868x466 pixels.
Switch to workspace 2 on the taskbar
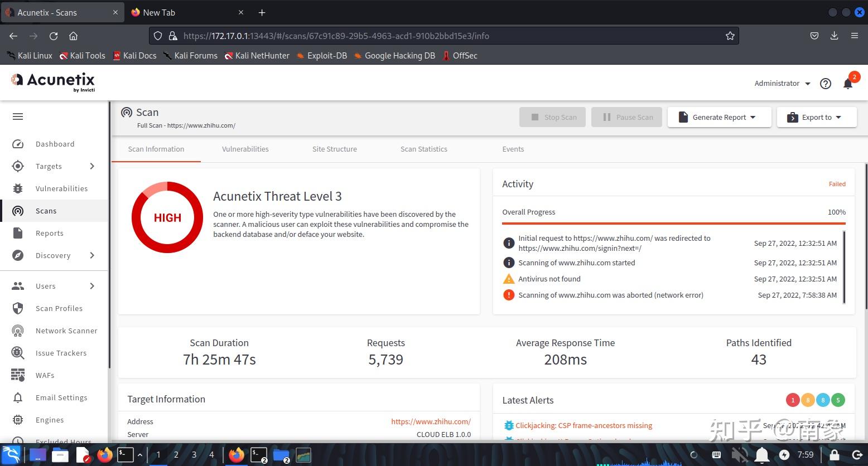click(176, 455)
